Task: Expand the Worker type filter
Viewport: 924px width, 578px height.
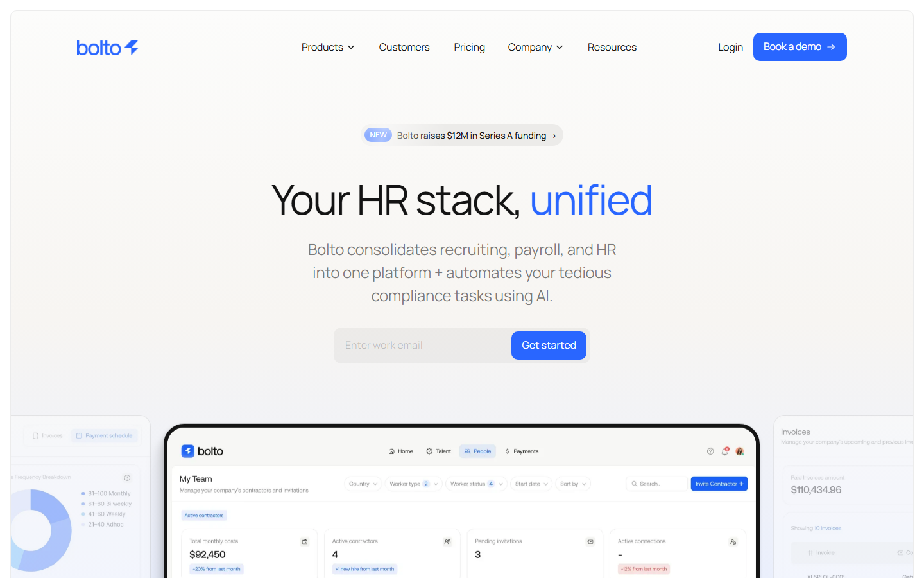Action: (414, 484)
